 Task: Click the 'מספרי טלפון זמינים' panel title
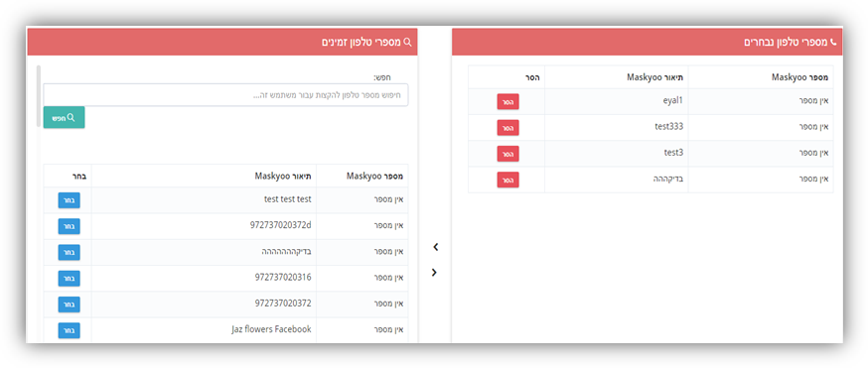(x=362, y=42)
